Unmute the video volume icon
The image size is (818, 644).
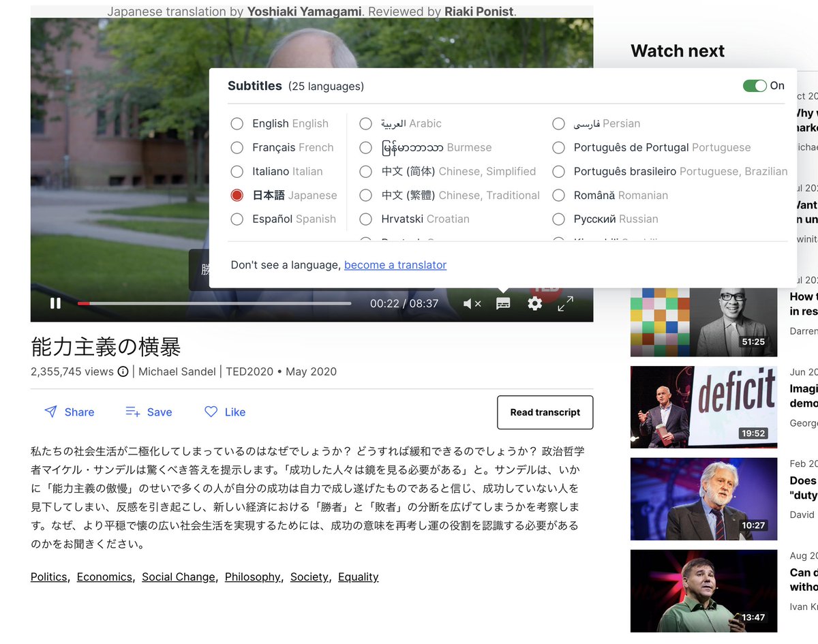tap(472, 304)
